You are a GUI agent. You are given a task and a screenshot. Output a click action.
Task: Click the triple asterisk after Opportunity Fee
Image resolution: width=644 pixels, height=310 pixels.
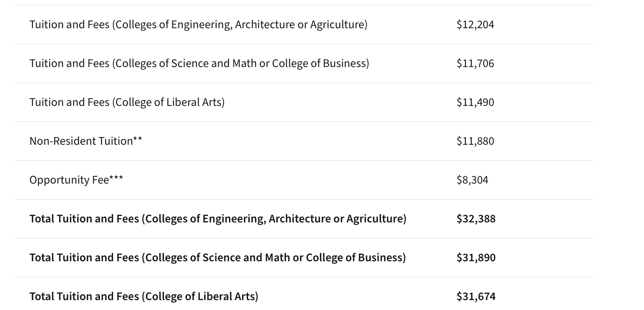[116, 178]
